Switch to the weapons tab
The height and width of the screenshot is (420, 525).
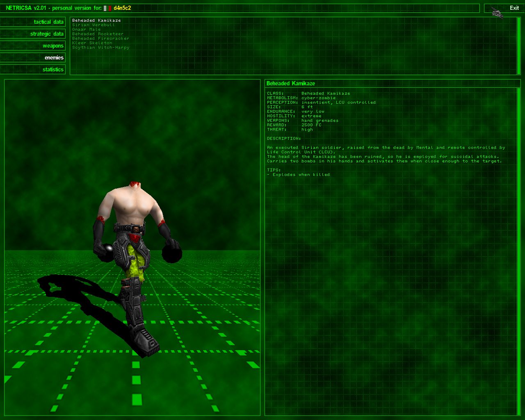pyautogui.click(x=33, y=46)
